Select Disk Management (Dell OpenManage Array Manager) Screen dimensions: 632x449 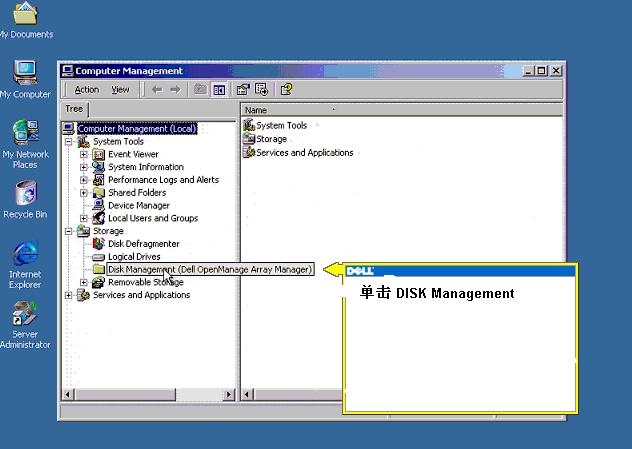click(x=210, y=269)
